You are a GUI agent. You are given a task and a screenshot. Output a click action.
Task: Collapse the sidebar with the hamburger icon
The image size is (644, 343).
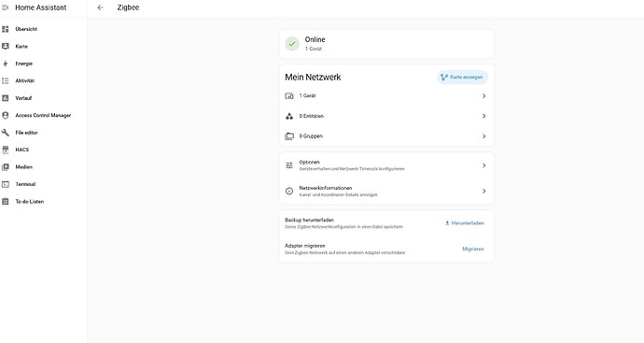pyautogui.click(x=5, y=7)
